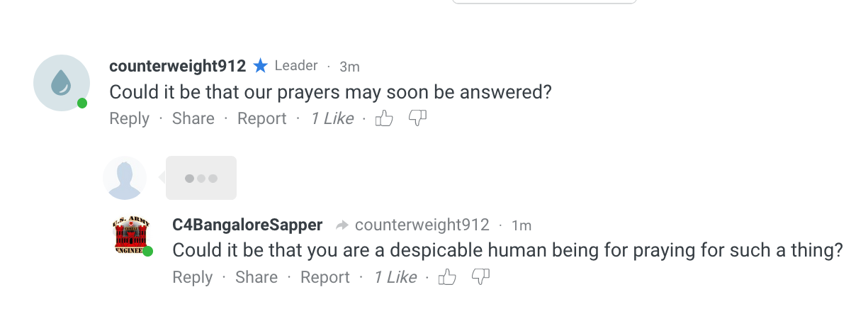Dislike counterweight912's comment with thumbs down
Image resolution: width=868 pixels, height=309 pixels.
pyautogui.click(x=418, y=118)
